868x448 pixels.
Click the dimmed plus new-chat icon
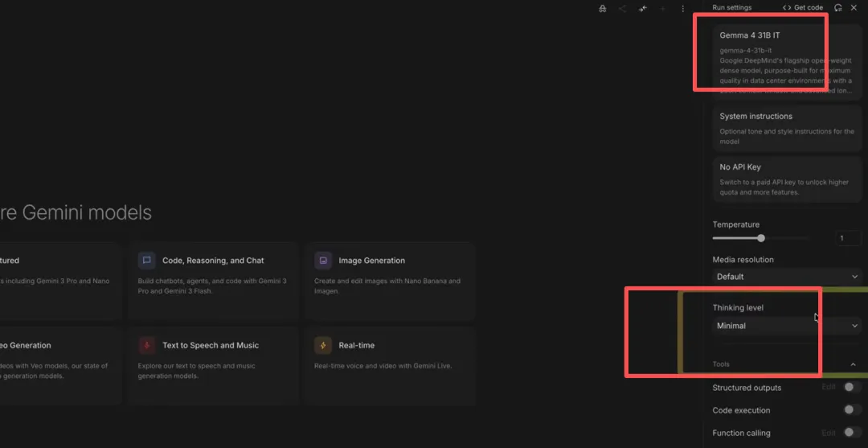662,8
